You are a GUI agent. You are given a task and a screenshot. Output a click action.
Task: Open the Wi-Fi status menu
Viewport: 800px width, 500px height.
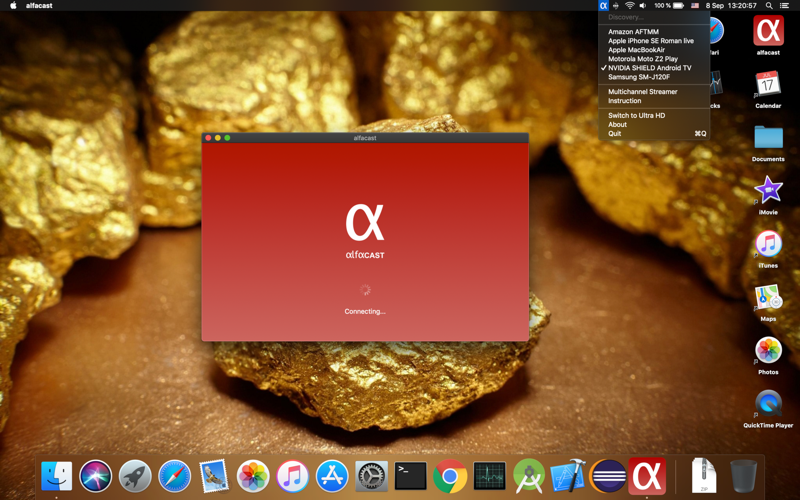(x=629, y=6)
